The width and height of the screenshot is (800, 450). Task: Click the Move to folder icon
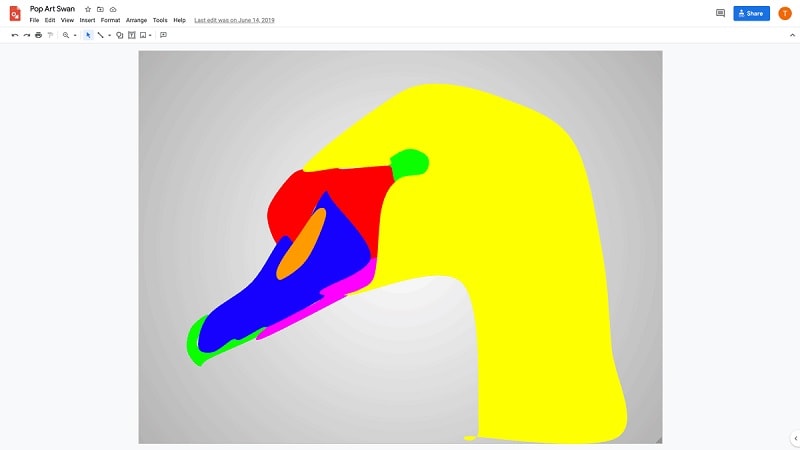(100, 9)
